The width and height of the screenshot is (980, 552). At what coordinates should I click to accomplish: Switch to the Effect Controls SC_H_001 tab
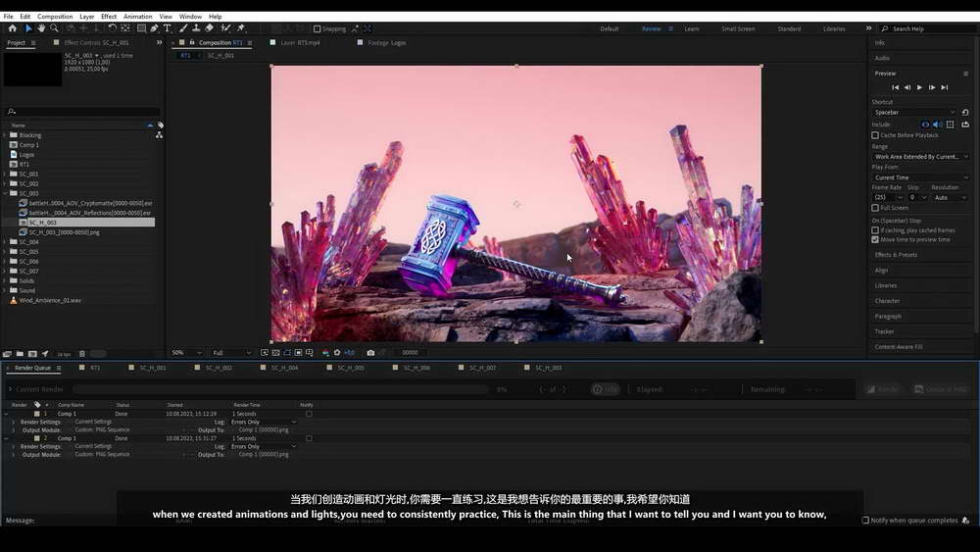pyautogui.click(x=96, y=42)
